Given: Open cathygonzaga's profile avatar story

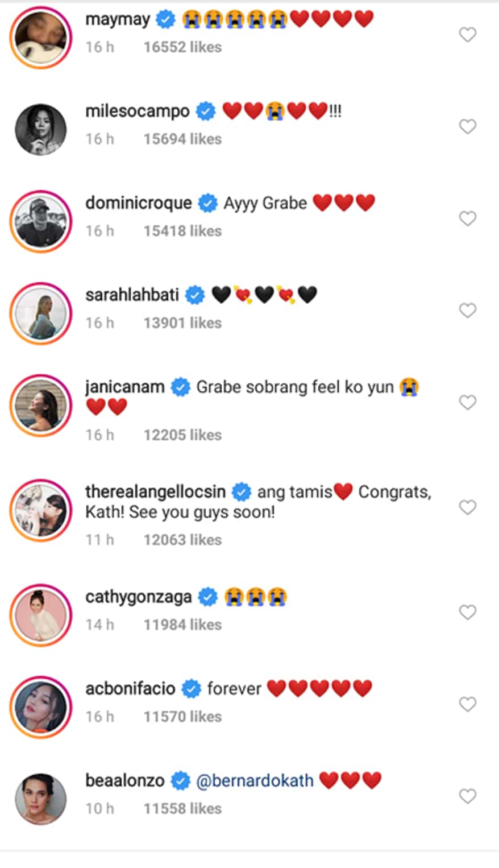Looking at the screenshot, I should (40, 615).
